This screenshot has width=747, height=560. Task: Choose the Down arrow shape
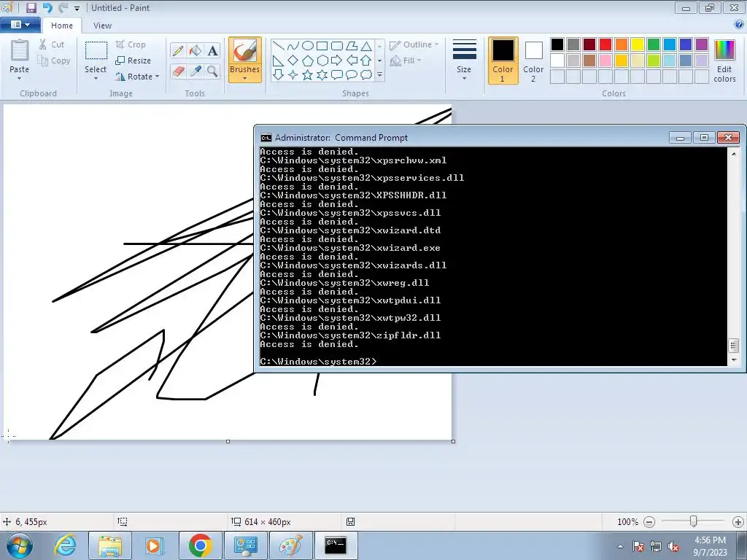tap(279, 75)
